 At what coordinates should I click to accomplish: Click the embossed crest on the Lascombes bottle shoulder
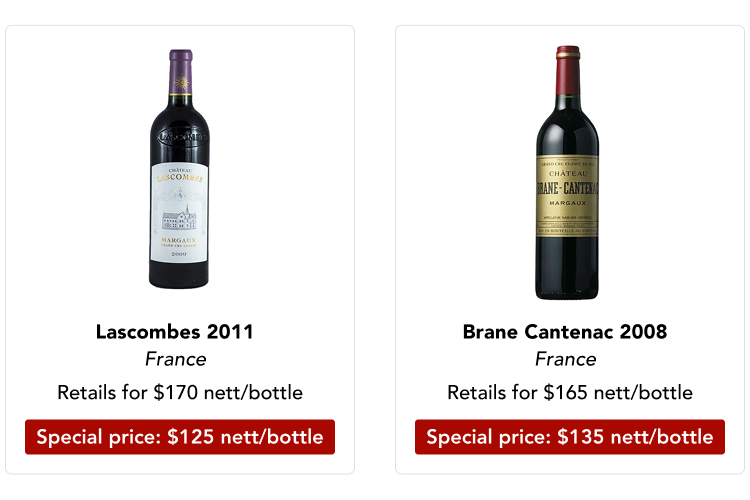tap(180, 134)
